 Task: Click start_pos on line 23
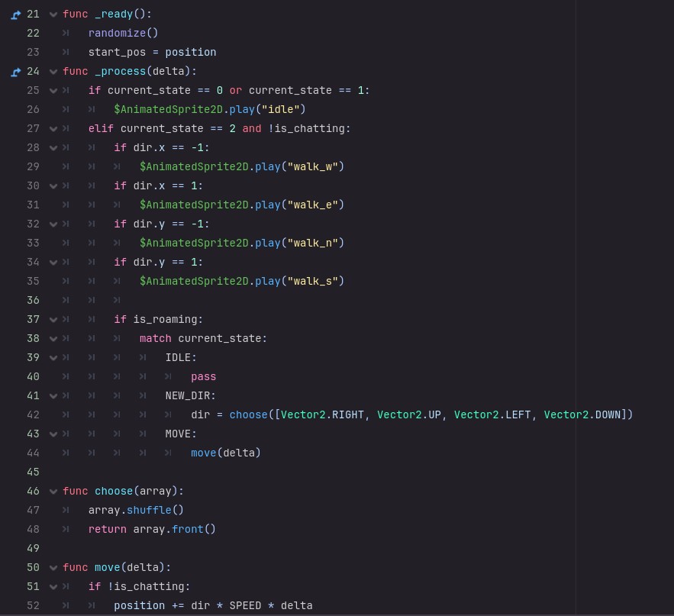(117, 53)
